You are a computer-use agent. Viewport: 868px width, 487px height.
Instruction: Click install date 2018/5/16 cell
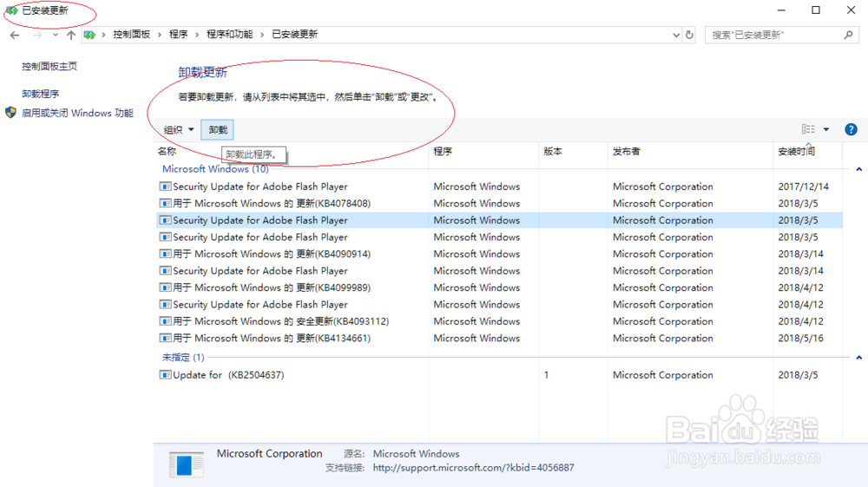tap(800, 339)
